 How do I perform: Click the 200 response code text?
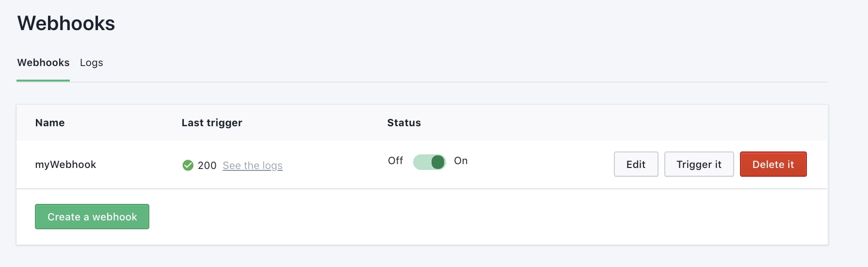(x=207, y=166)
